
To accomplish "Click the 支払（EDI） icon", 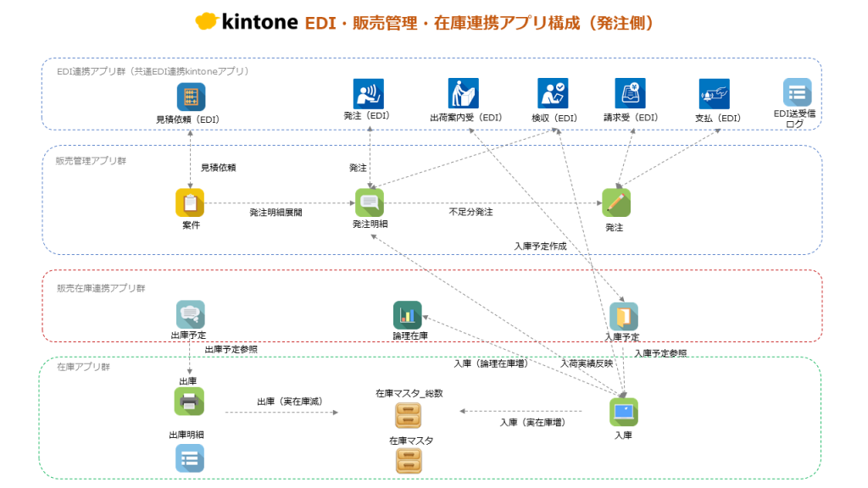I will click(x=714, y=93).
